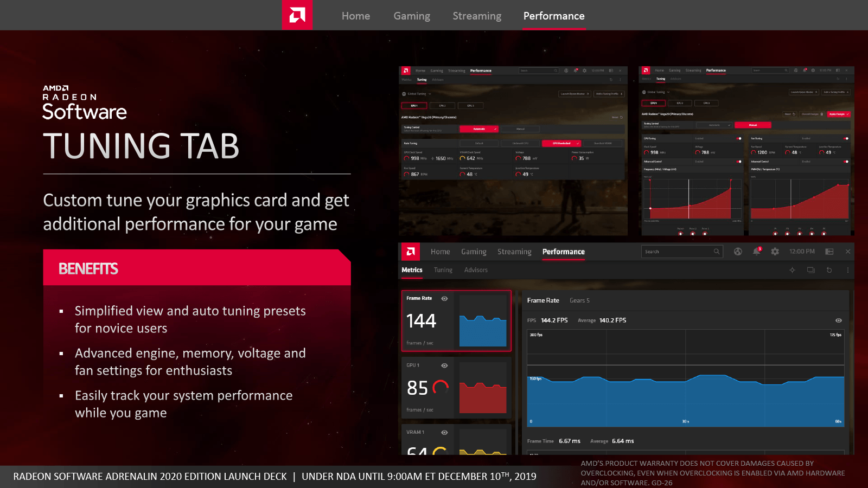Click the AMD logo in the Metrics window

coord(411,252)
